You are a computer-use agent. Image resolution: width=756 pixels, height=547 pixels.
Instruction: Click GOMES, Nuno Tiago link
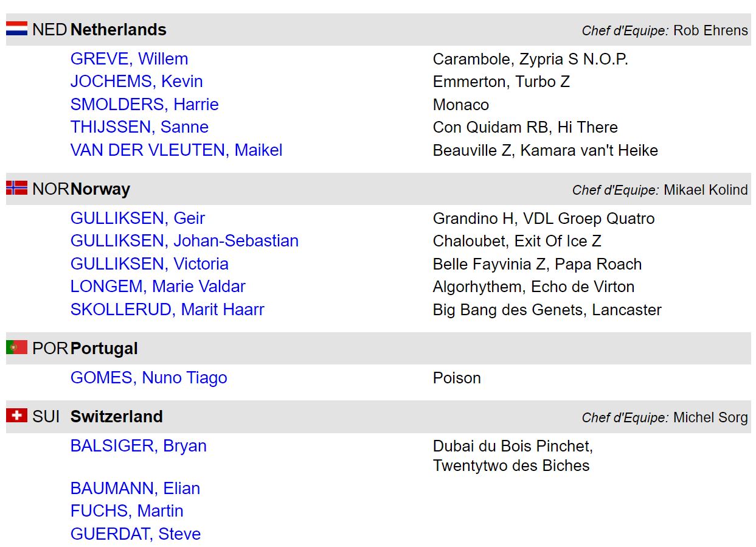pyautogui.click(x=148, y=378)
